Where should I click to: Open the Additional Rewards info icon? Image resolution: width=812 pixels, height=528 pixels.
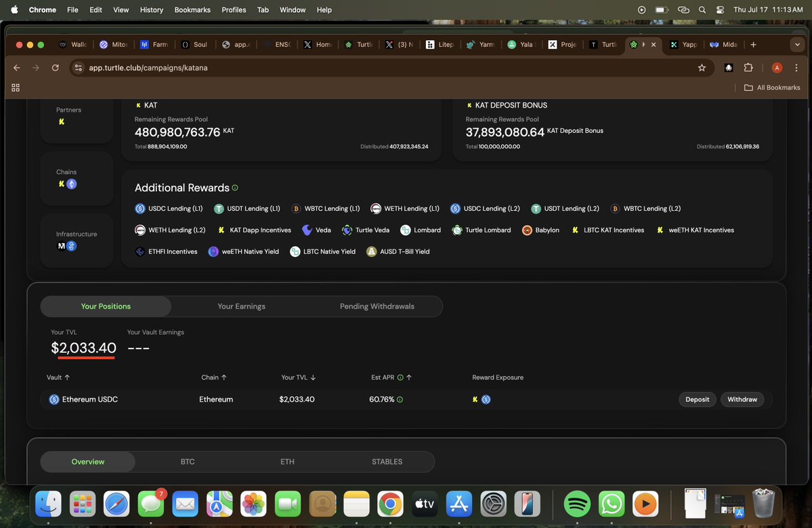click(x=235, y=188)
